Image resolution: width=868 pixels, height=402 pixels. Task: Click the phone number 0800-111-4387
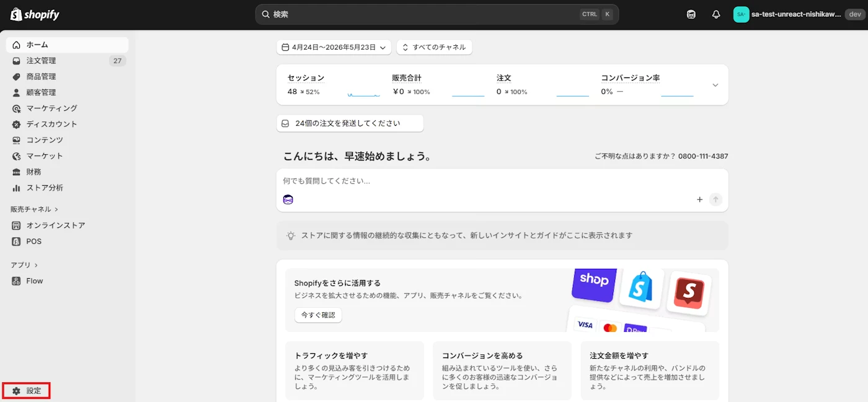coord(703,156)
